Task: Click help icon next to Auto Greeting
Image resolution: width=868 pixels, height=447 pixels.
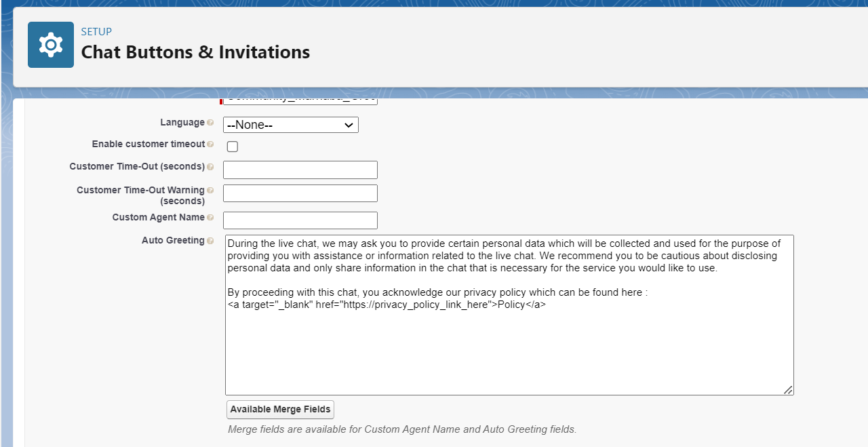Action: 210,241
